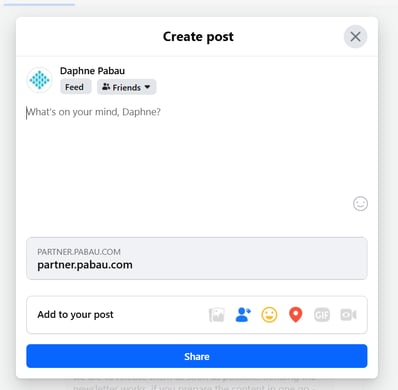Open Daphne Pabau's profile name
The height and width of the screenshot is (390, 398).
click(x=92, y=71)
